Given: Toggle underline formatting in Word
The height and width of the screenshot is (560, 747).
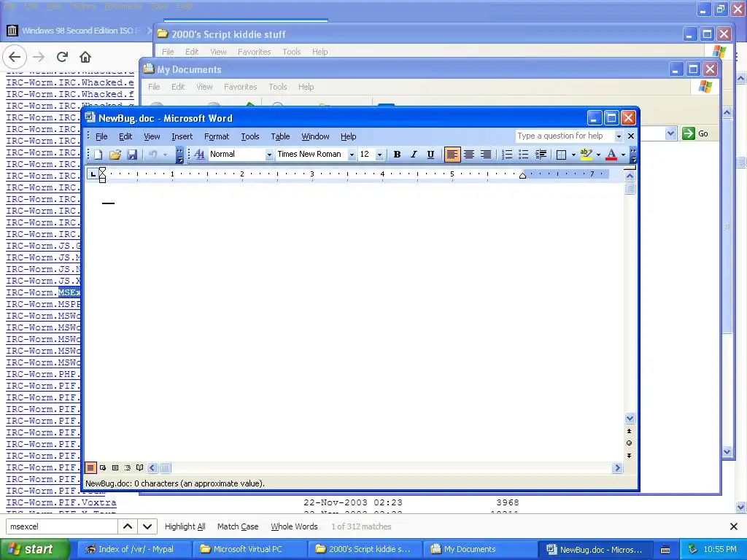Looking at the screenshot, I should click(x=430, y=155).
